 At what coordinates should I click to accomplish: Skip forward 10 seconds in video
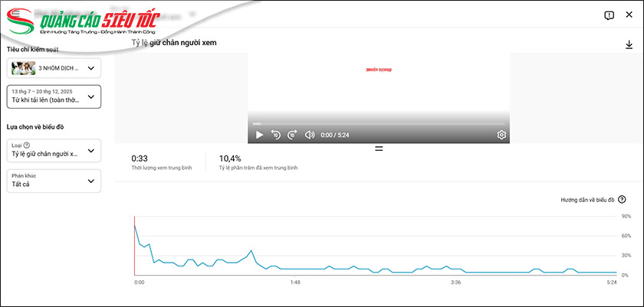point(292,135)
